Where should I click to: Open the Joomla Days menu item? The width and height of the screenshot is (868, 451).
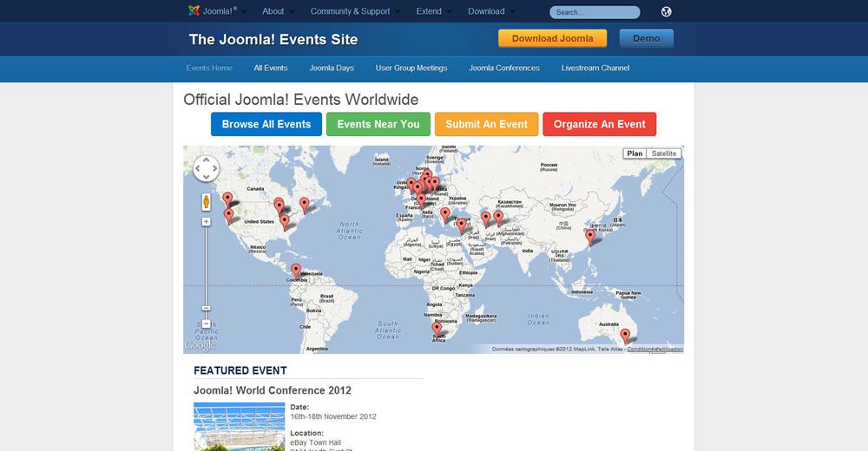[332, 68]
